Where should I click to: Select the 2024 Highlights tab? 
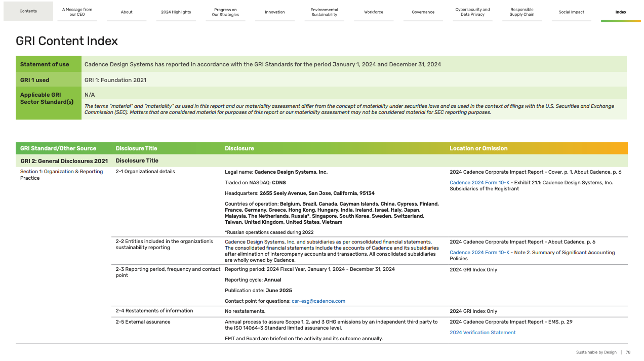[176, 12]
